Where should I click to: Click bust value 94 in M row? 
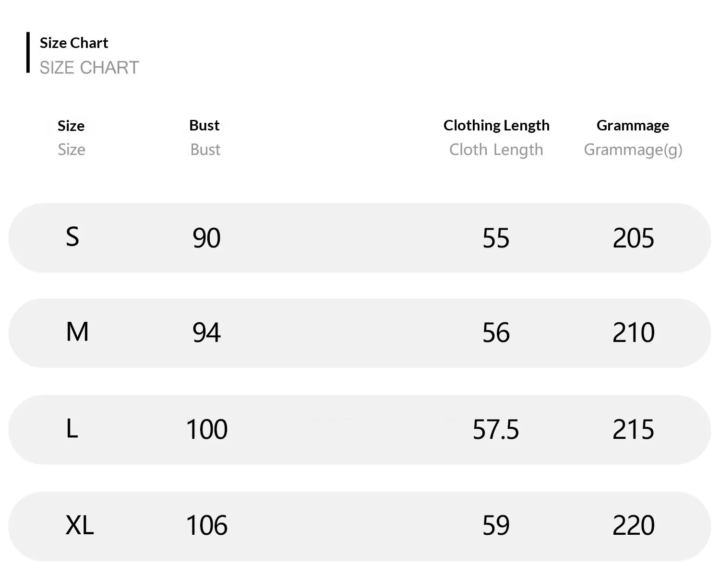pyautogui.click(x=206, y=332)
